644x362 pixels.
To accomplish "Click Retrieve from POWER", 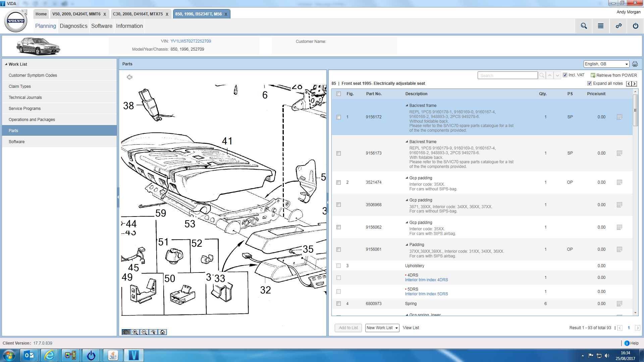I will [x=614, y=75].
